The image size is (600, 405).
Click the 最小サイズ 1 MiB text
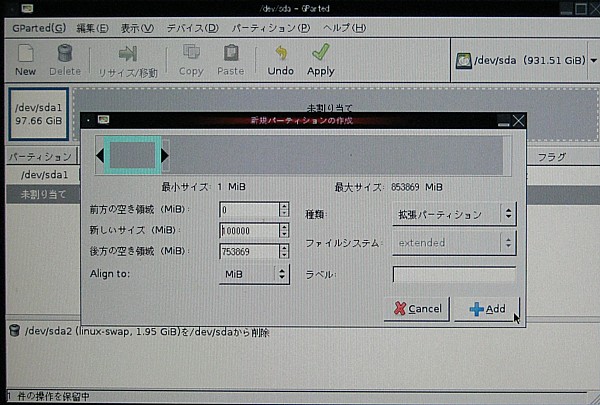coord(204,187)
